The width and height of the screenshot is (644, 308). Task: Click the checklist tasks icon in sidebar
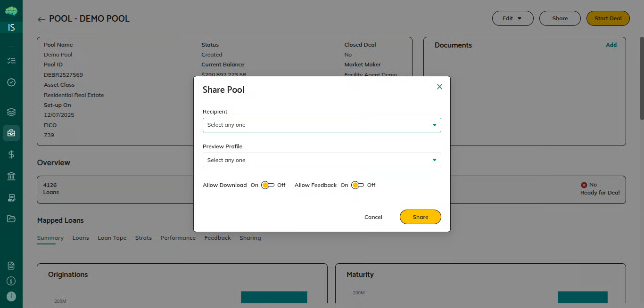tap(11, 61)
